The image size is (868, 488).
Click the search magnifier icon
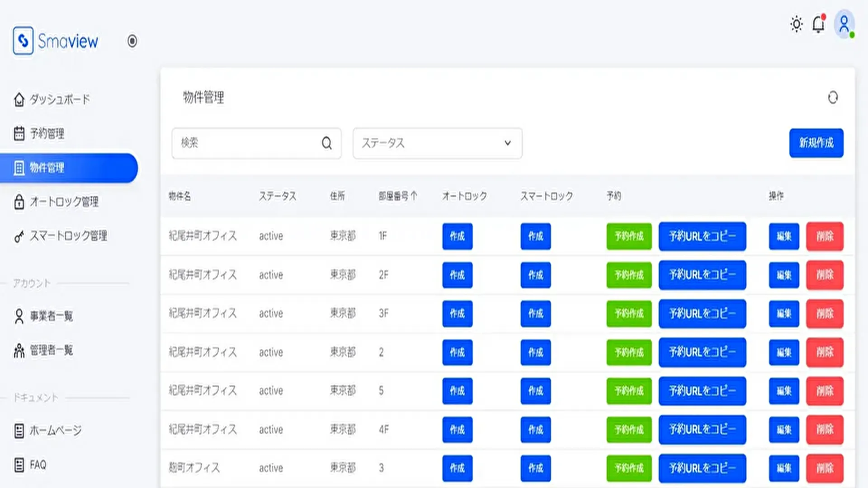coord(326,143)
